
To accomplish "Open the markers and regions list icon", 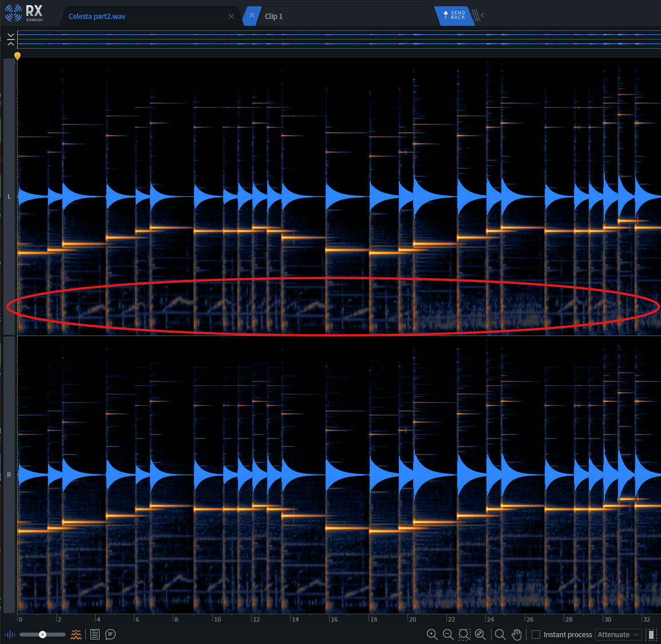I will pos(94,634).
